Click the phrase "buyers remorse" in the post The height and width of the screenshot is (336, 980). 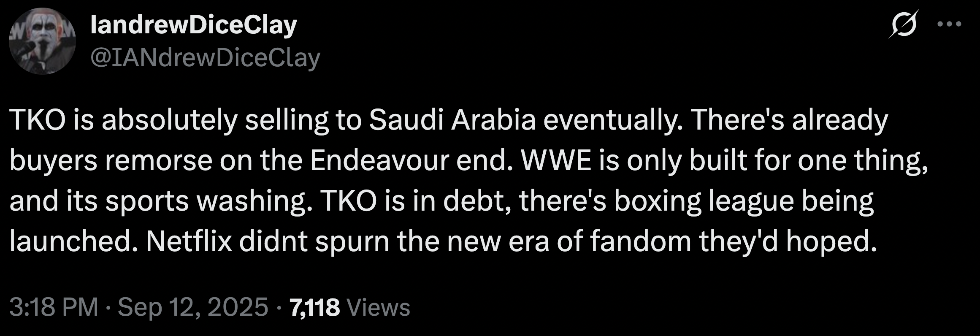pyautogui.click(x=111, y=161)
